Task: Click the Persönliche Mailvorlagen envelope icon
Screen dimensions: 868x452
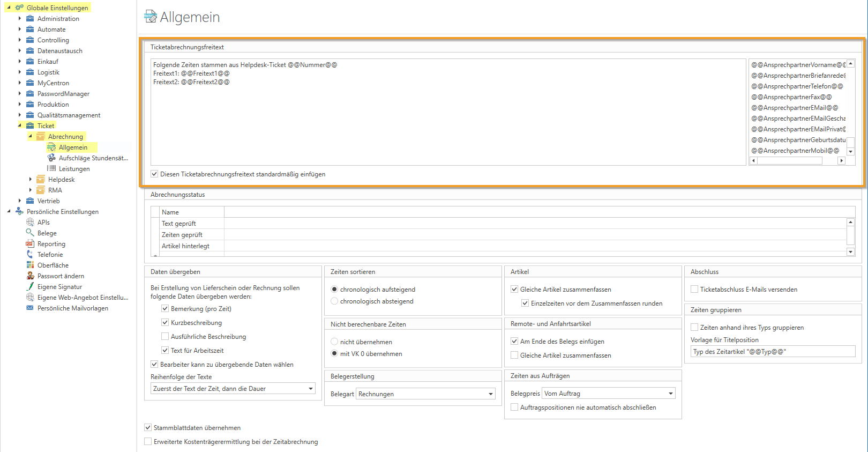Action: click(30, 308)
